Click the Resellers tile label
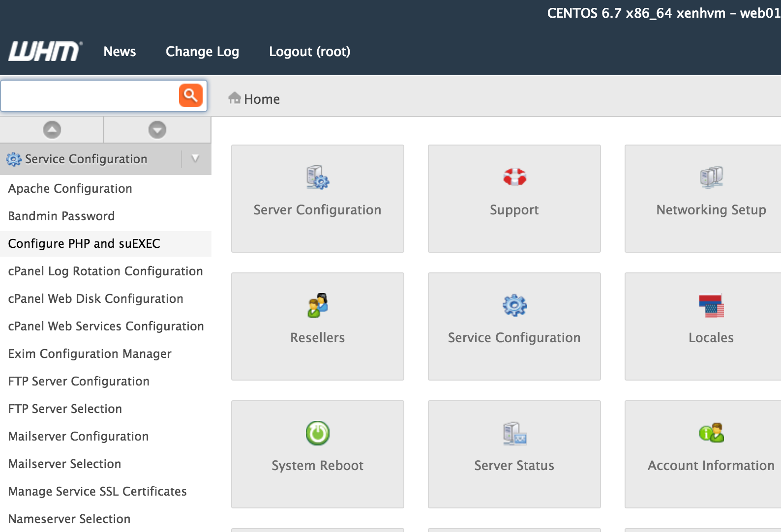The height and width of the screenshot is (532, 781). pos(317,338)
